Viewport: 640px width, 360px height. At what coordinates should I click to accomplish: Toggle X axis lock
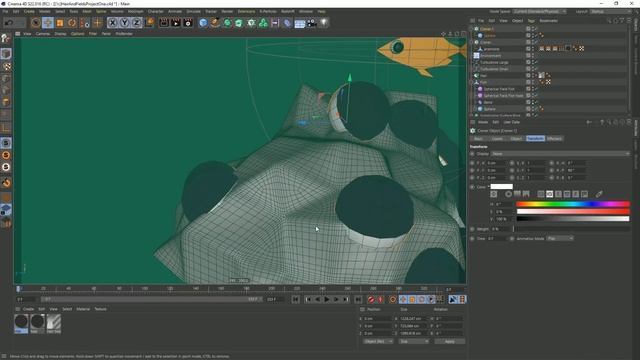coord(112,23)
